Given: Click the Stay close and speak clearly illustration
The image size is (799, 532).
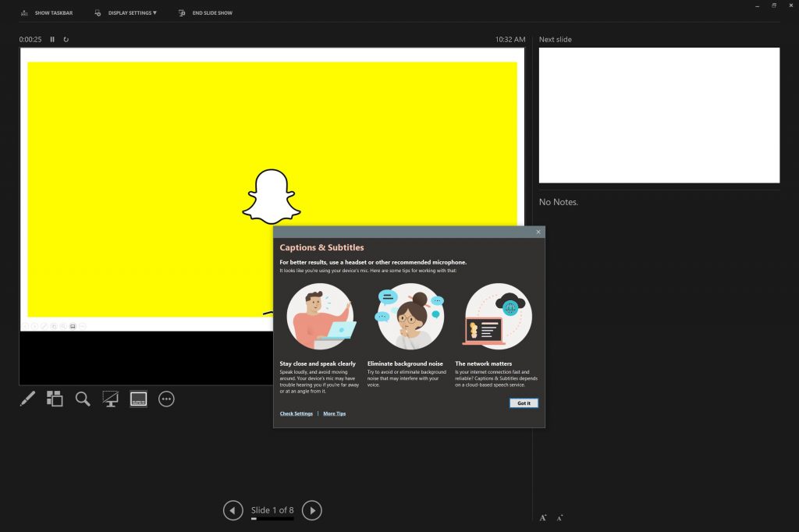Looking at the screenshot, I should point(320,317).
